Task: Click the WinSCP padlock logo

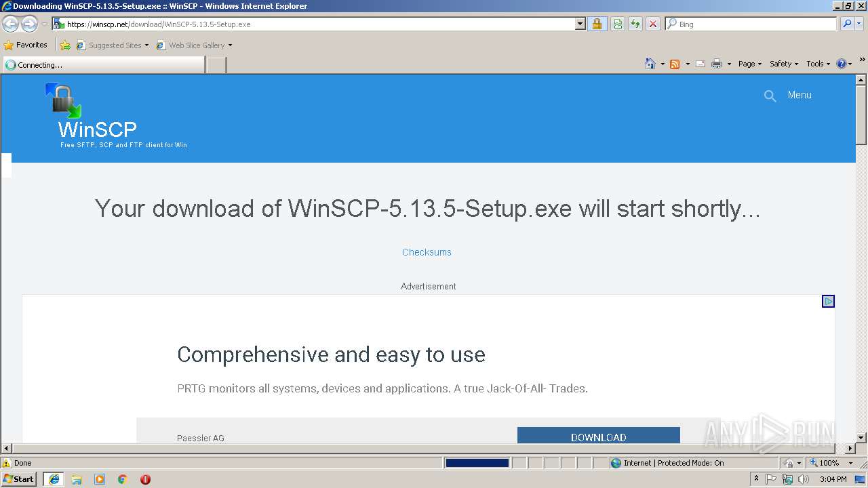Action: click(x=63, y=100)
